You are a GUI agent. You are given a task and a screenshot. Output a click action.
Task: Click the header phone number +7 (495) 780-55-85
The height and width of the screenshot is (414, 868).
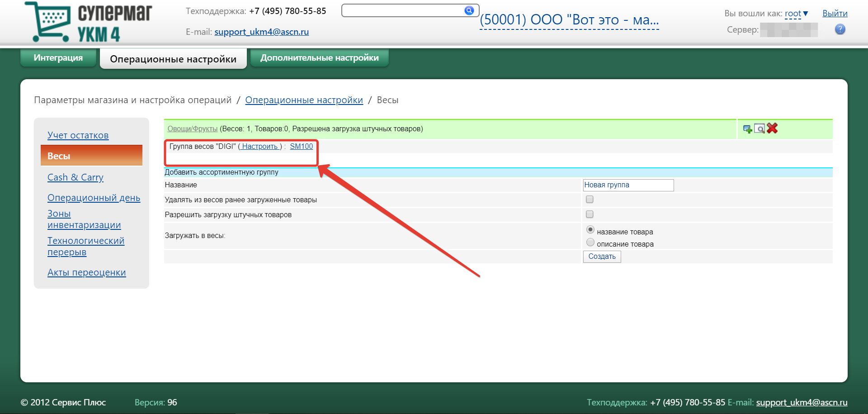288,11
